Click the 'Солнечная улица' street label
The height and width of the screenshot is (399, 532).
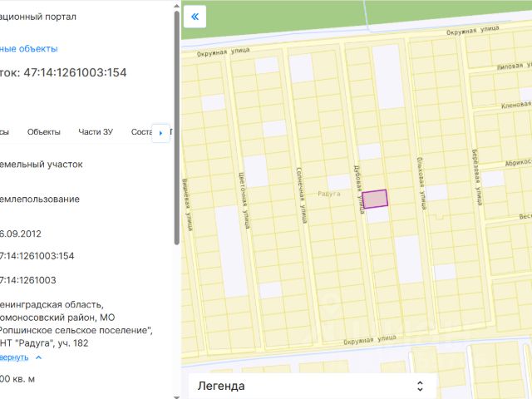(x=302, y=195)
